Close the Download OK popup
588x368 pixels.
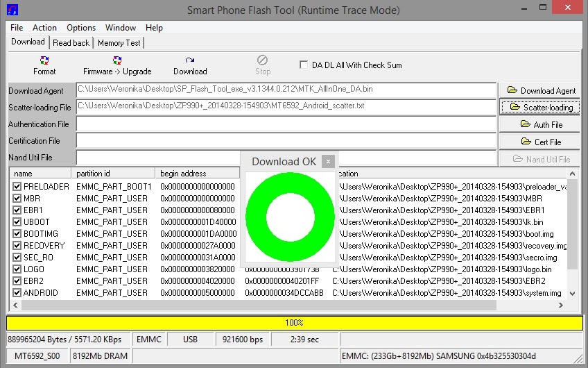[328, 161]
